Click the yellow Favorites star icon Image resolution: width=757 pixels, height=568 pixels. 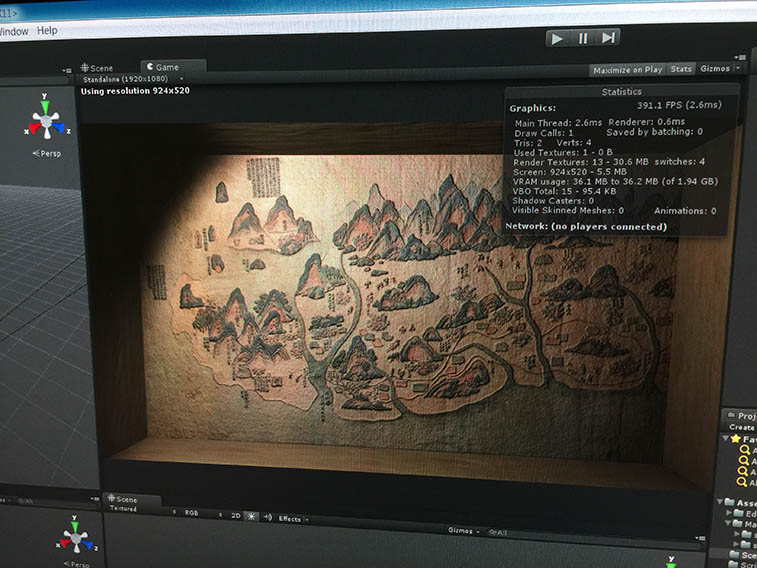click(x=735, y=439)
